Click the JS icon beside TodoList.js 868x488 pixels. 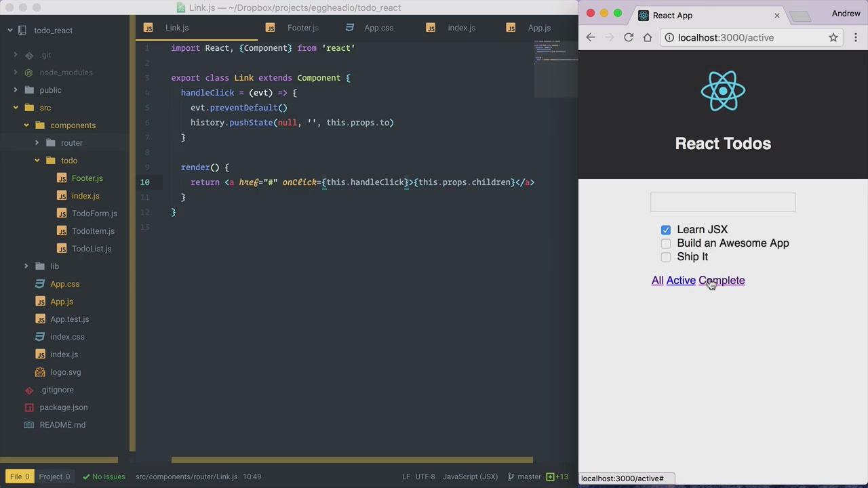click(62, 249)
